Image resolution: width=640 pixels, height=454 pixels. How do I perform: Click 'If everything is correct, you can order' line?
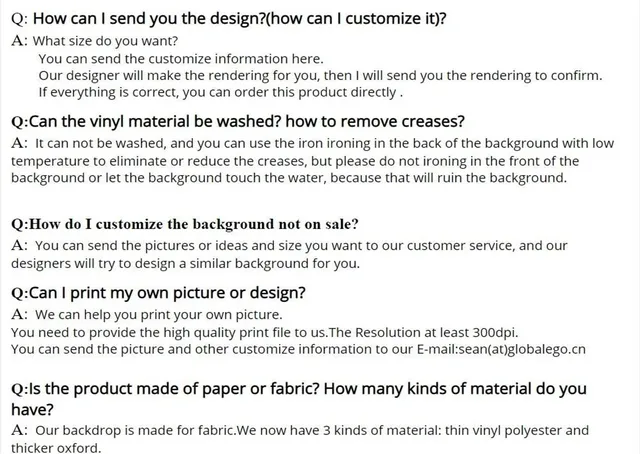pyautogui.click(x=221, y=93)
